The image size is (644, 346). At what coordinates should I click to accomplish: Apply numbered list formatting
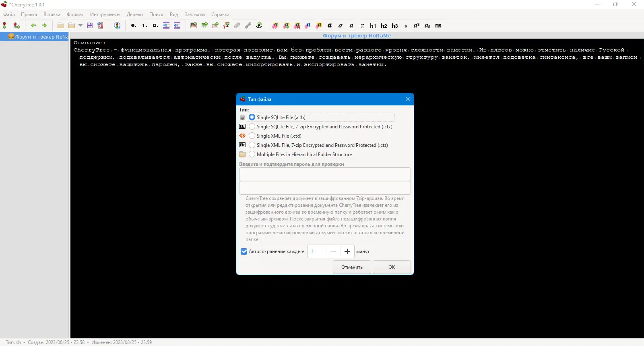pos(144,25)
